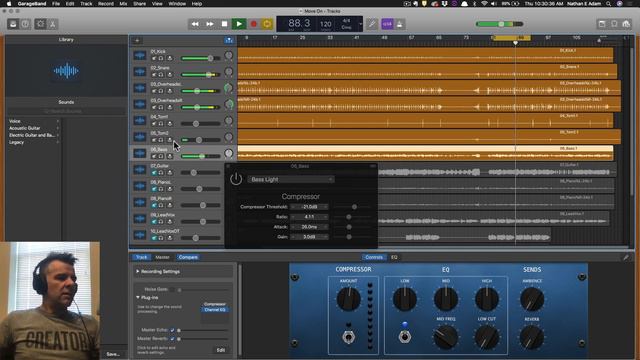This screenshot has width=640, height=360.
Task: Open the Compressor Threshold value stepper
Action: pyautogui.click(x=309, y=207)
